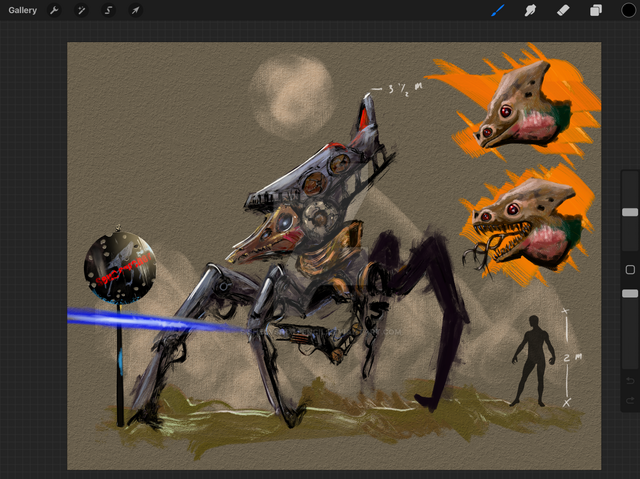640x479 pixels.
Task: Select the Eraser tool
Action: tap(562, 10)
